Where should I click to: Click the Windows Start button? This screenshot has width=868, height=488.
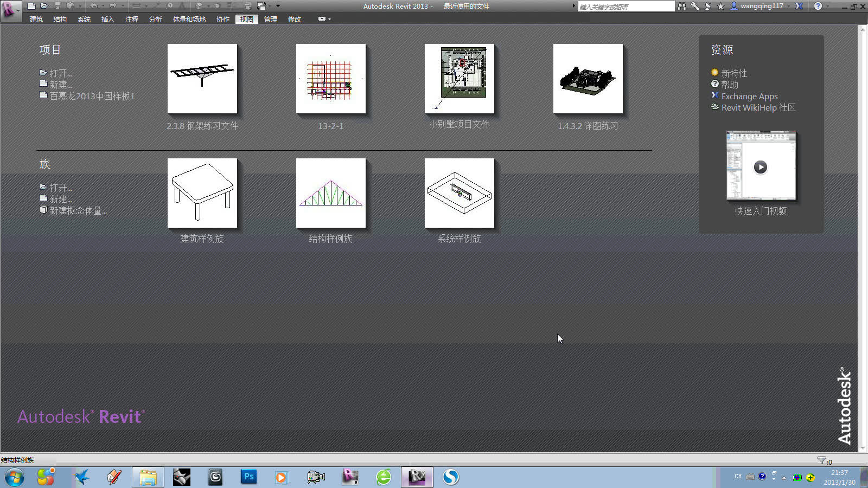(15, 477)
